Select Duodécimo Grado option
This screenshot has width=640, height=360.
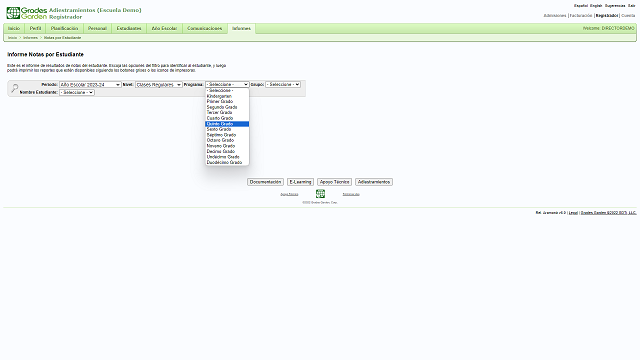tap(227, 162)
